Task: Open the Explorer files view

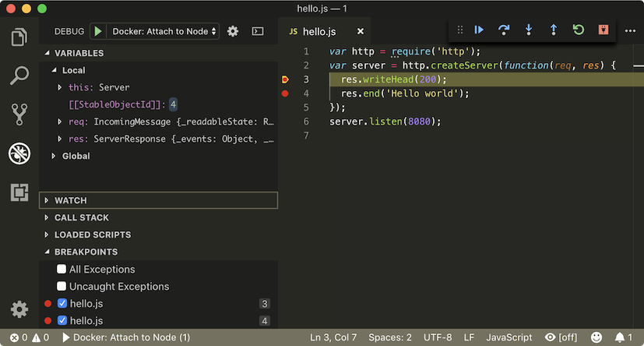Action: (x=19, y=37)
